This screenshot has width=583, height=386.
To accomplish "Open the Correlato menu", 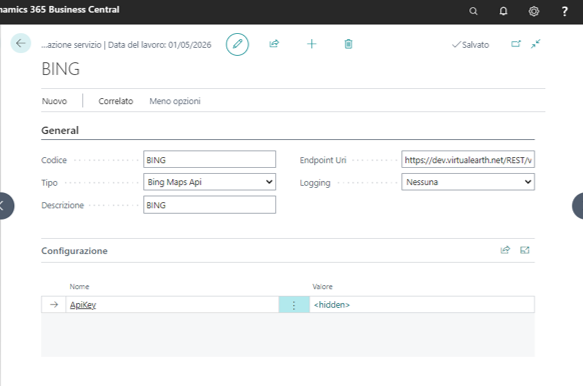I will click(116, 101).
